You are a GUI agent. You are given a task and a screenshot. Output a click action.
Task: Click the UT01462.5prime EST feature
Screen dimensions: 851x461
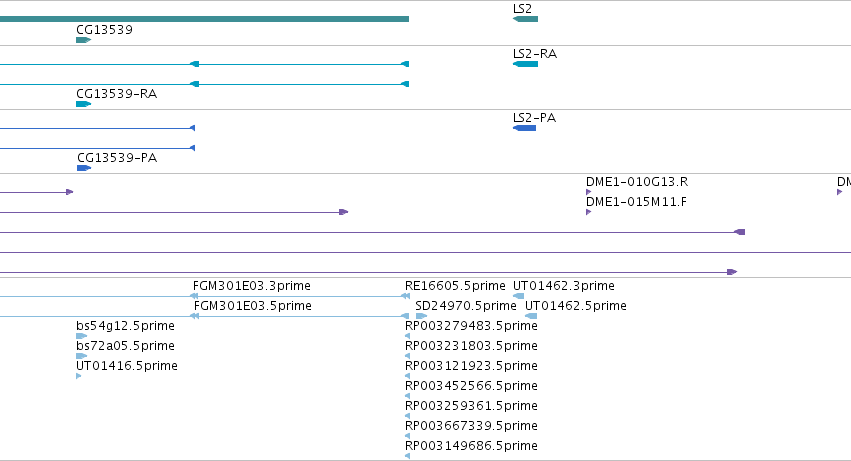(531, 316)
